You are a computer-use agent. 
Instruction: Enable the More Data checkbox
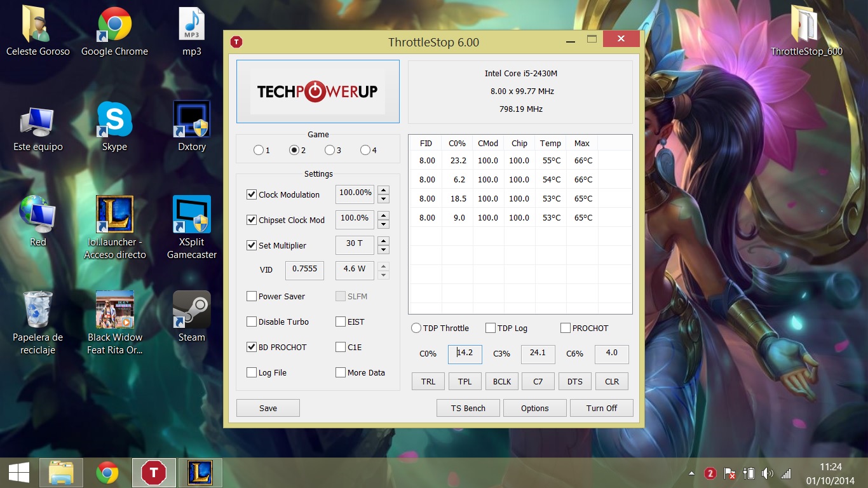(x=341, y=372)
